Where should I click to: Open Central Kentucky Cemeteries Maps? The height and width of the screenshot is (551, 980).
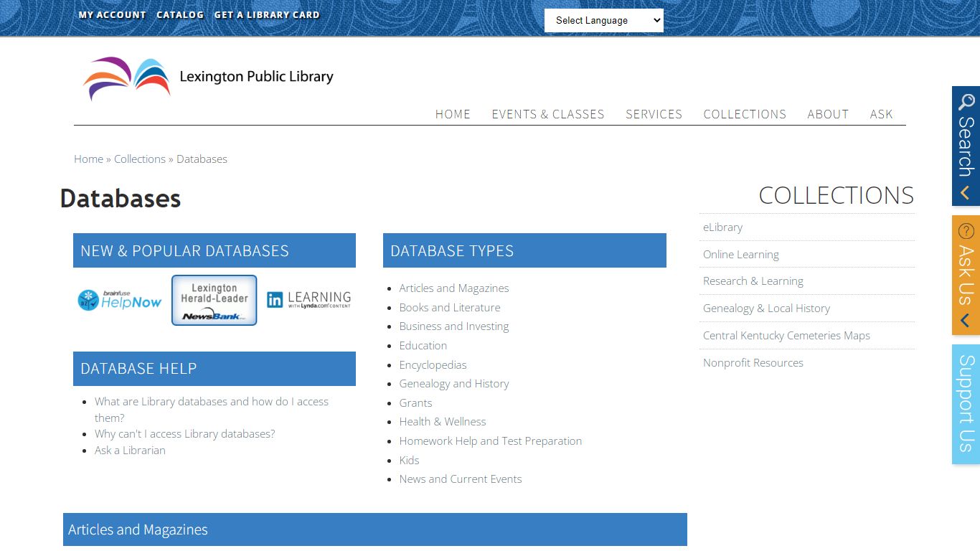[786, 336]
